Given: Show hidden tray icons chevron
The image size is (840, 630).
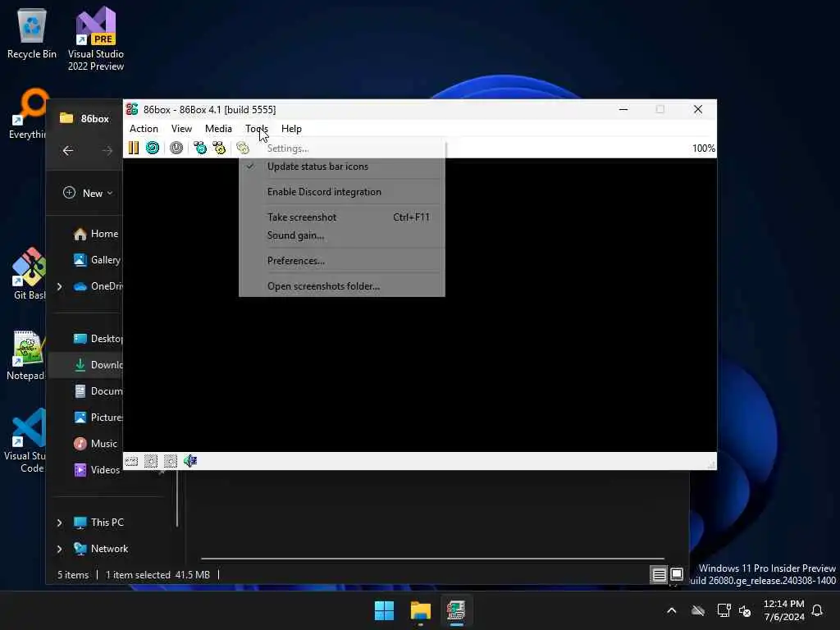Looking at the screenshot, I should (671, 610).
